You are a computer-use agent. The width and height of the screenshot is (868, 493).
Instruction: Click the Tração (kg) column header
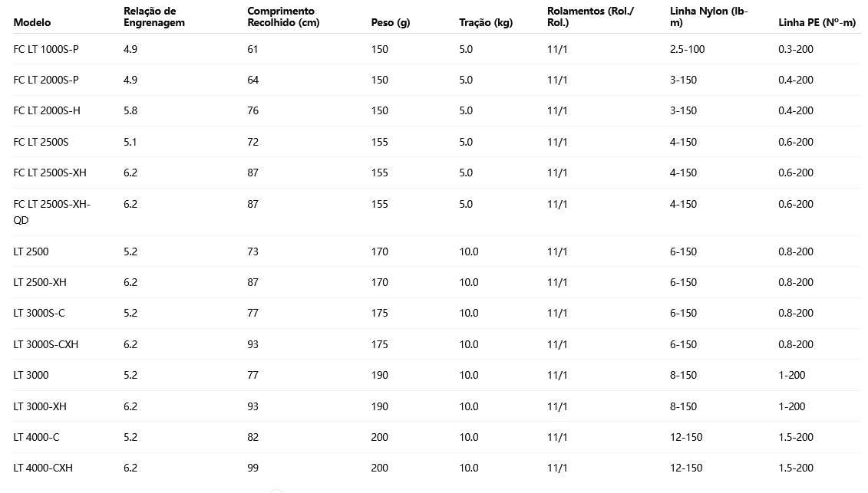pyautogui.click(x=486, y=22)
